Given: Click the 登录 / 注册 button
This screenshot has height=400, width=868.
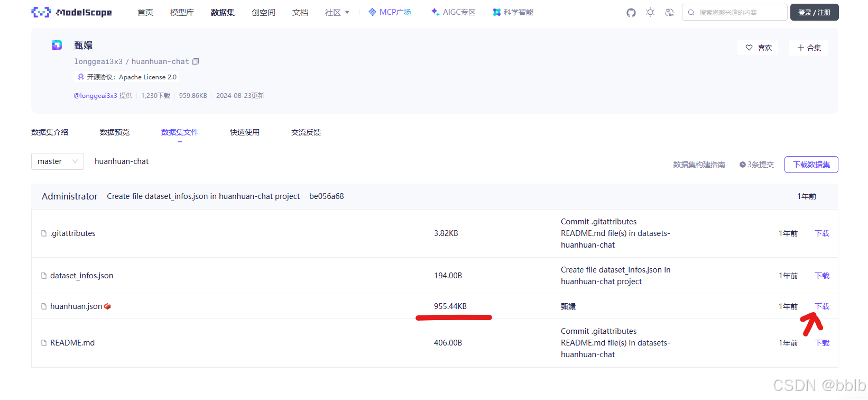Looking at the screenshot, I should pos(814,12).
